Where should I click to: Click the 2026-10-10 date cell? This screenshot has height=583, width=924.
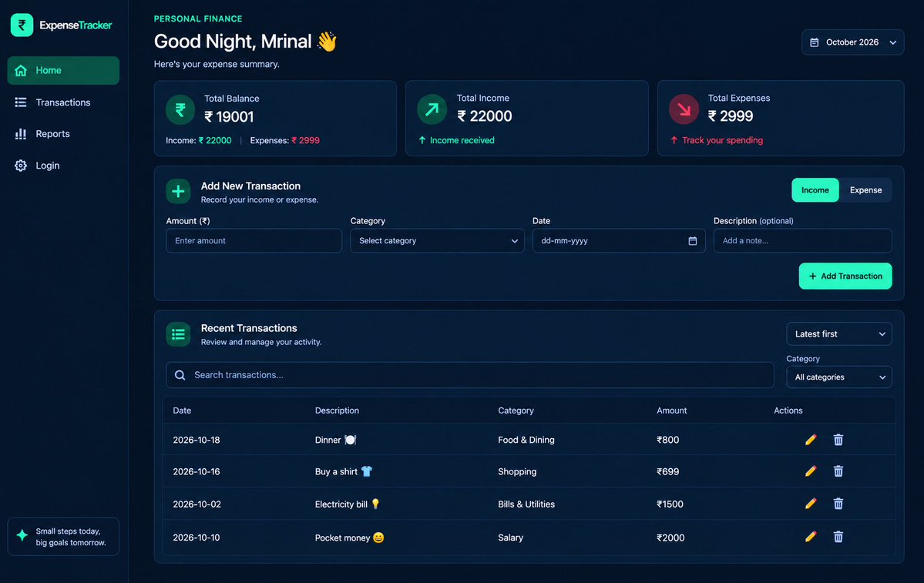(197, 538)
